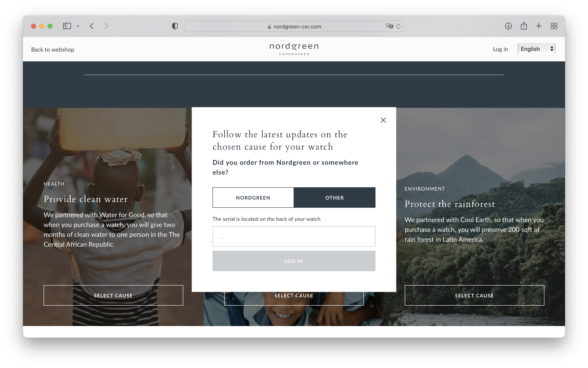The image size is (588, 368).
Task: Click the browser forward navigation arrow
Action: point(106,26)
